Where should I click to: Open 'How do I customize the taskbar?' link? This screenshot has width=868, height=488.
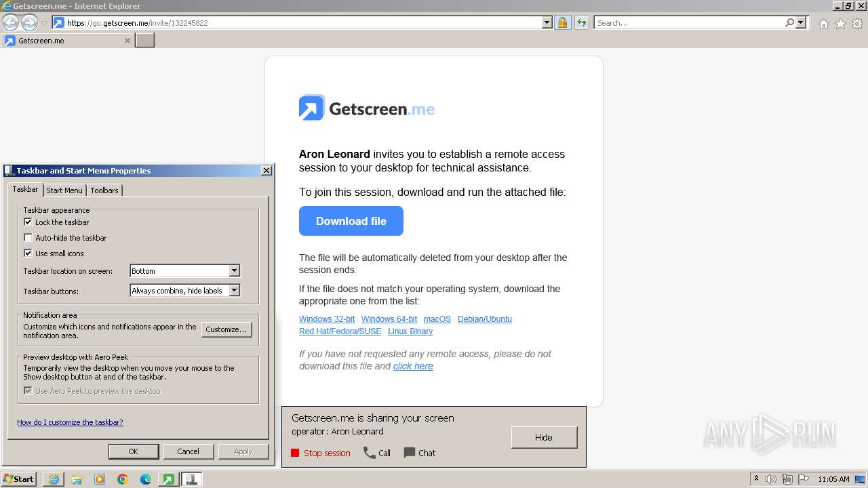70,422
